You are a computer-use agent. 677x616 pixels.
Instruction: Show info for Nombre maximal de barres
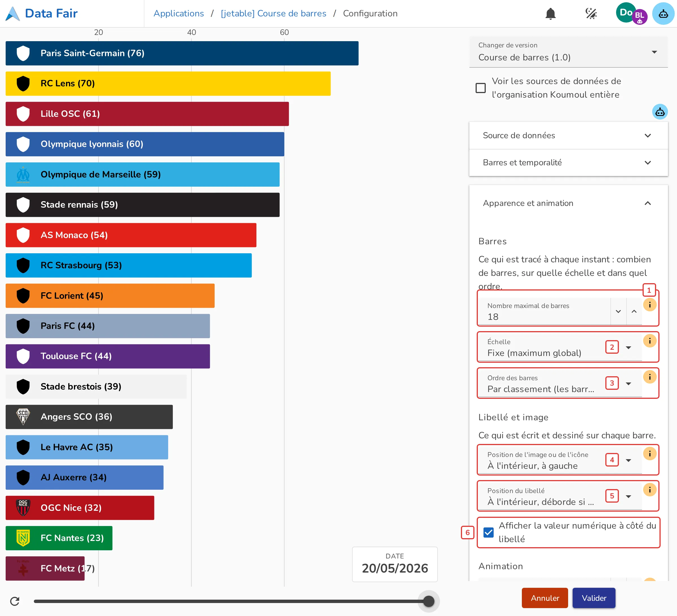click(x=649, y=305)
